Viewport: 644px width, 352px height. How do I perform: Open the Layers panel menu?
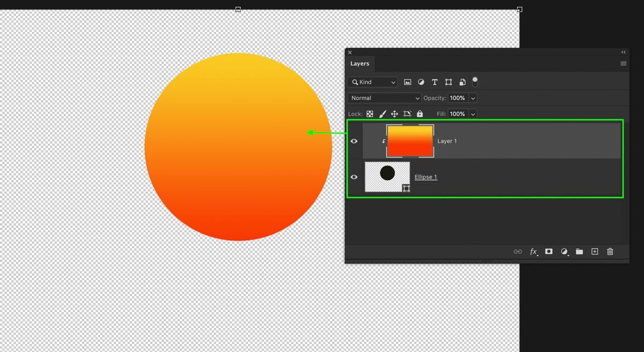[623, 63]
